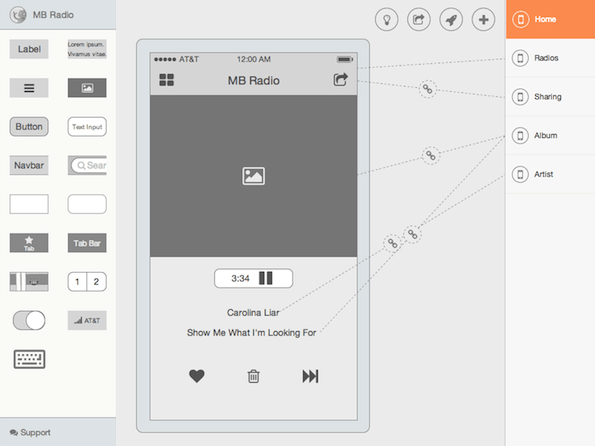595x446 pixels.
Task: Click the skip forward icon
Action: point(310,376)
